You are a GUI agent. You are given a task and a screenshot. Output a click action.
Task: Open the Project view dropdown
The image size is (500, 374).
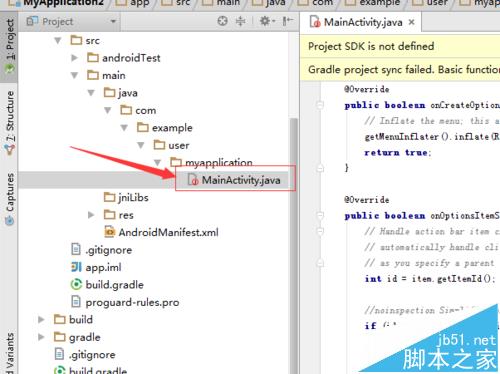click(x=113, y=22)
